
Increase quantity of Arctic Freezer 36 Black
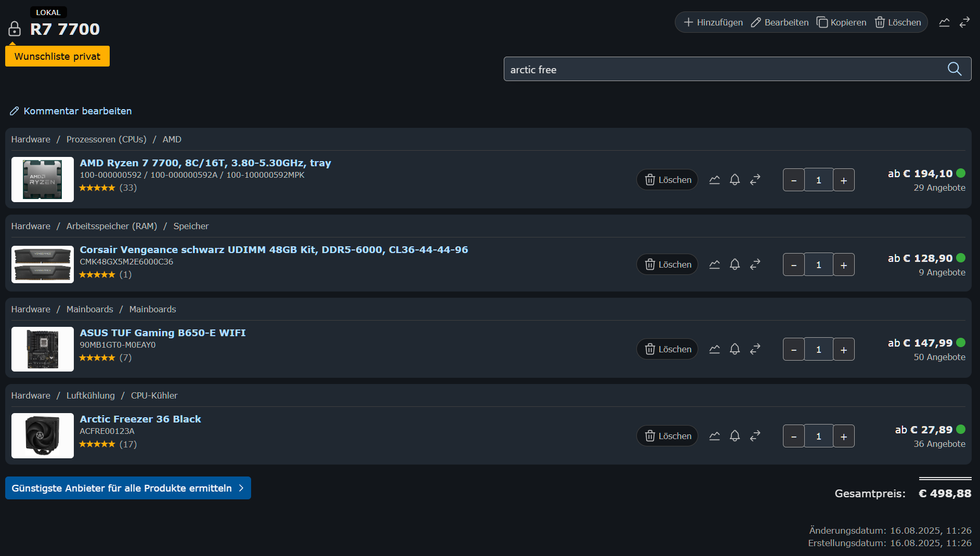pyautogui.click(x=844, y=436)
